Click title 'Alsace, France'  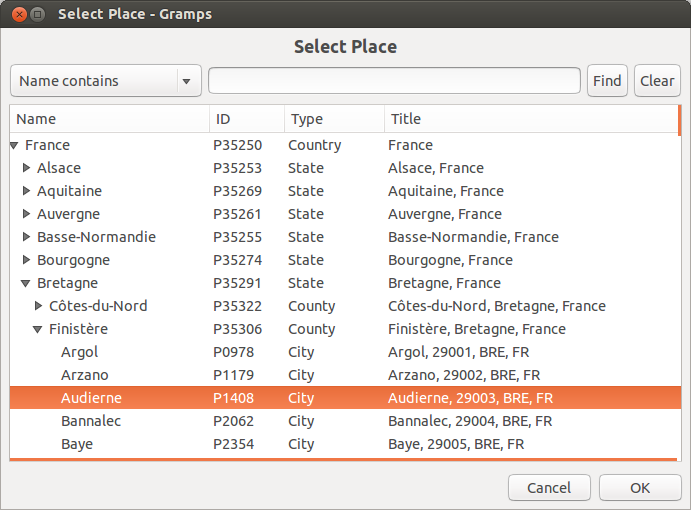pyautogui.click(x=436, y=168)
